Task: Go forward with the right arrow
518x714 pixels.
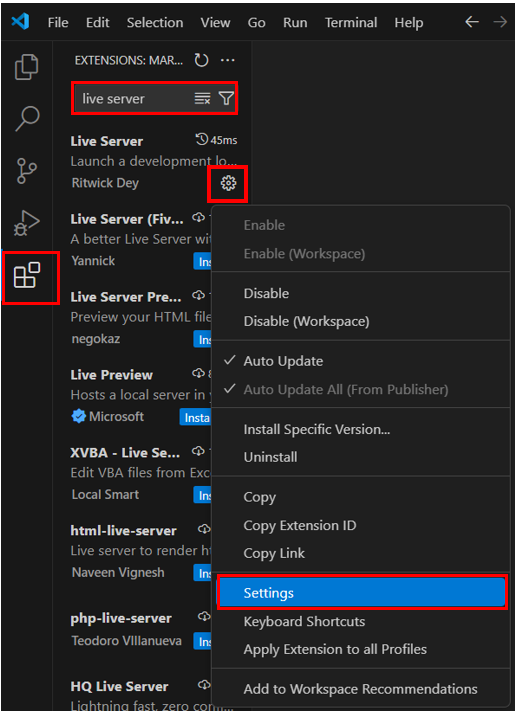Action: (500, 21)
